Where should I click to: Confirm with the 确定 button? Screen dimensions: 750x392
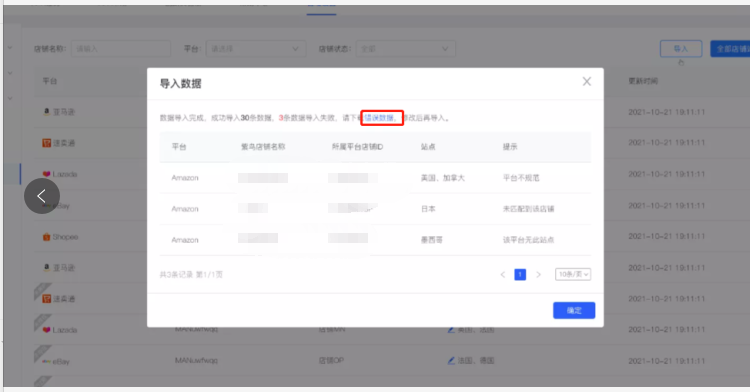pyautogui.click(x=574, y=310)
